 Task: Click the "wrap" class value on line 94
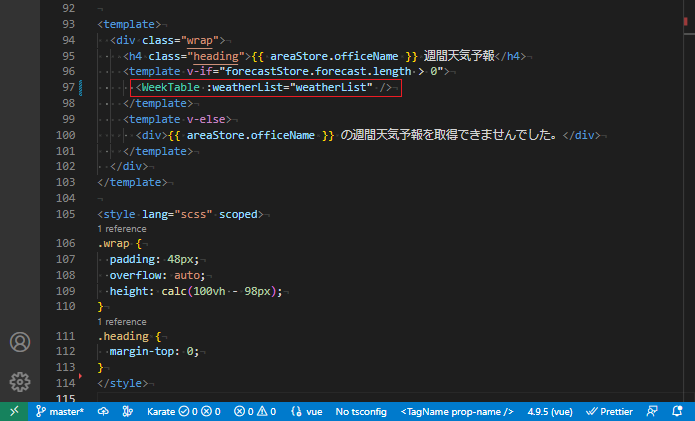(199, 40)
